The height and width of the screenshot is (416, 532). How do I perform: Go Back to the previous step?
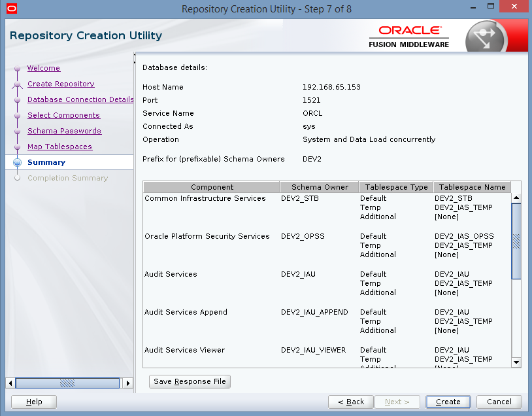pos(351,402)
